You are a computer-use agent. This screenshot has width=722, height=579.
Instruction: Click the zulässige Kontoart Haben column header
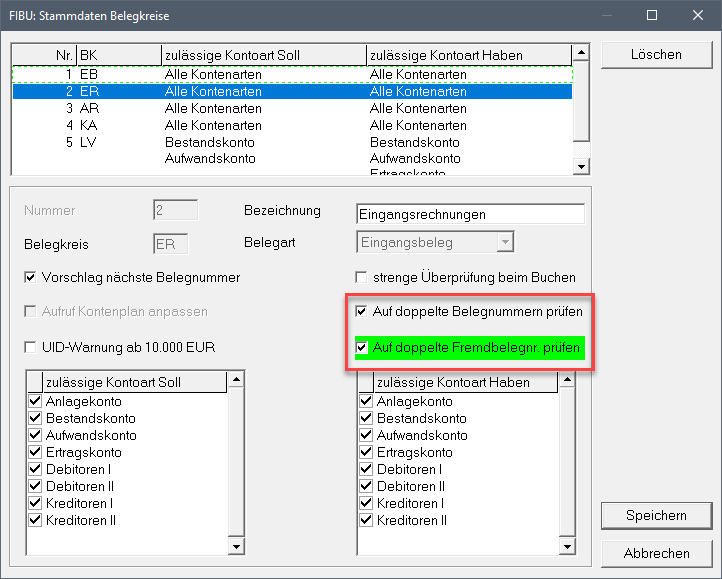[467, 54]
